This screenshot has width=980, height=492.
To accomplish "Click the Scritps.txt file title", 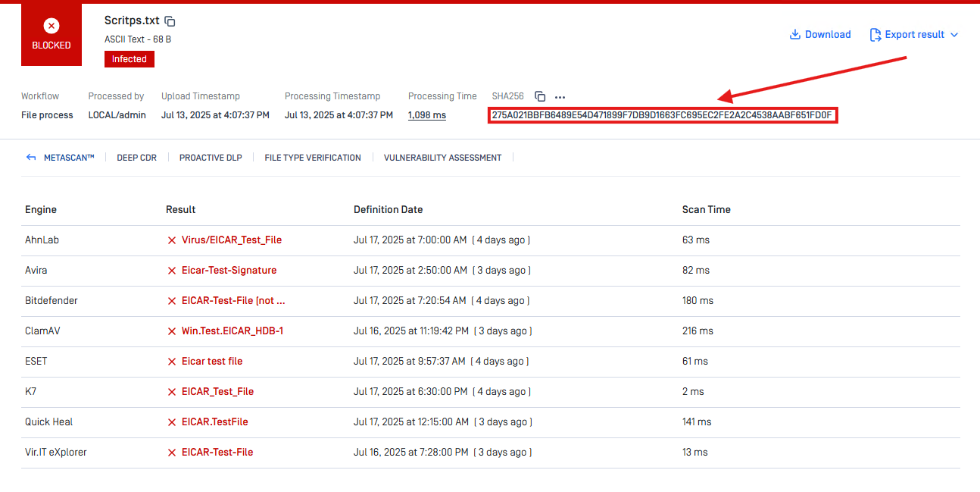I will click(x=132, y=20).
